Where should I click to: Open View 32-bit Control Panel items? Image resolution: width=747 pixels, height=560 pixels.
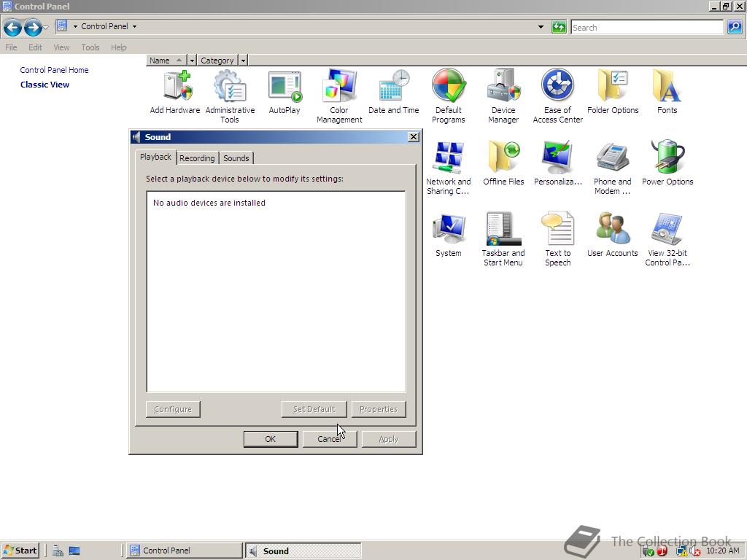[x=667, y=239]
